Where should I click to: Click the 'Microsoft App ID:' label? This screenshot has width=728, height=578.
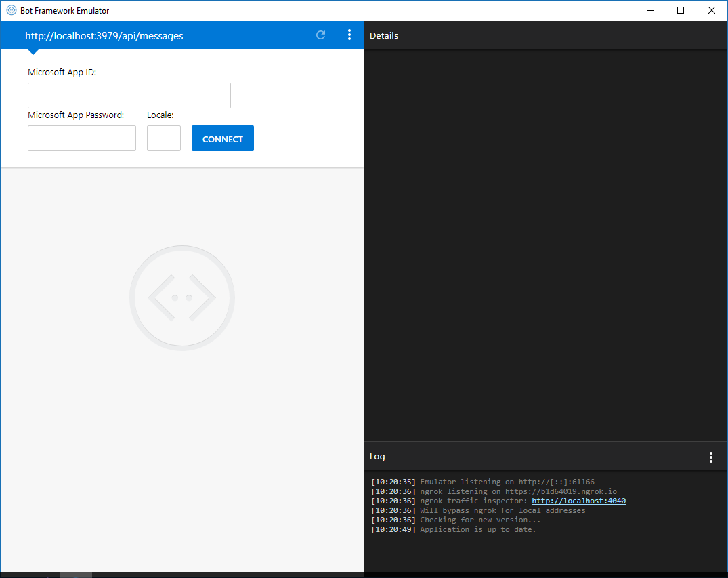coord(62,72)
